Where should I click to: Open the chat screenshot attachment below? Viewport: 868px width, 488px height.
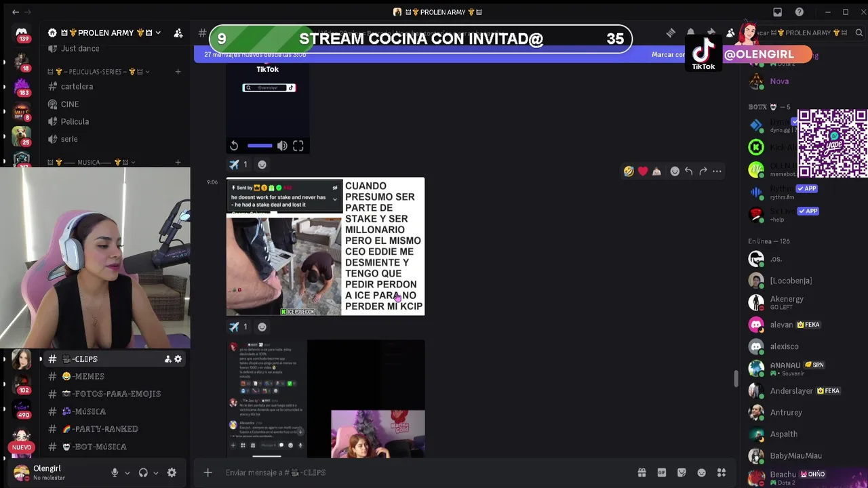point(325,399)
